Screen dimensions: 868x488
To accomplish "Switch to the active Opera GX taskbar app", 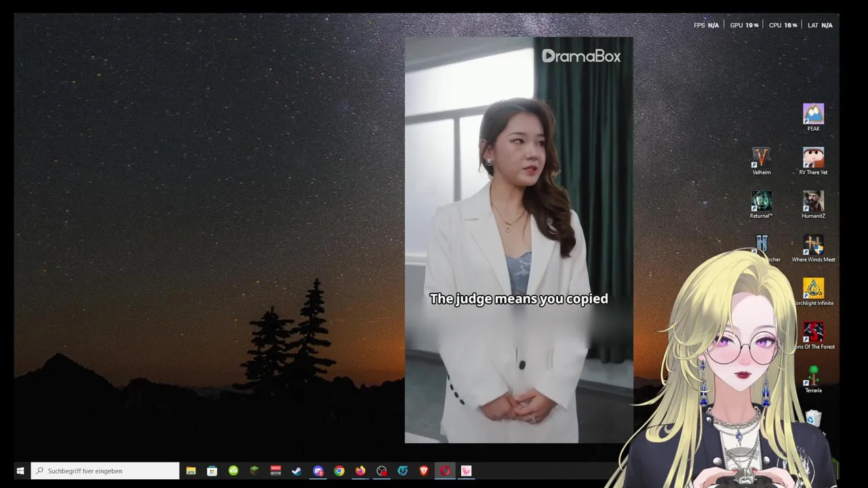I will pyautogui.click(x=445, y=471).
